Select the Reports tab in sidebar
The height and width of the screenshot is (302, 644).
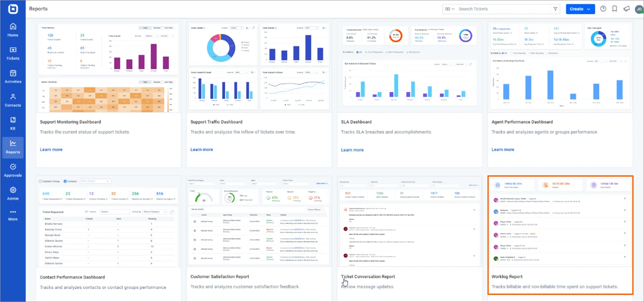point(13,147)
